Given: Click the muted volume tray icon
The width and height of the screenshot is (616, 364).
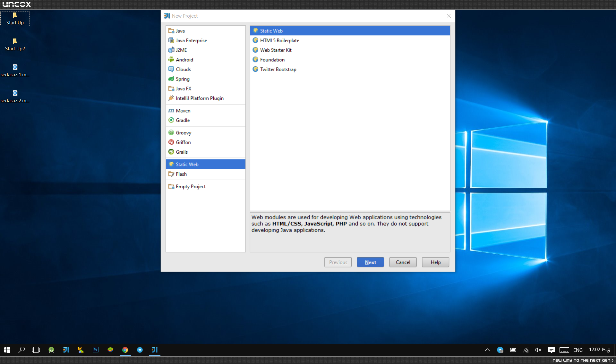Looking at the screenshot, I should 538,350.
